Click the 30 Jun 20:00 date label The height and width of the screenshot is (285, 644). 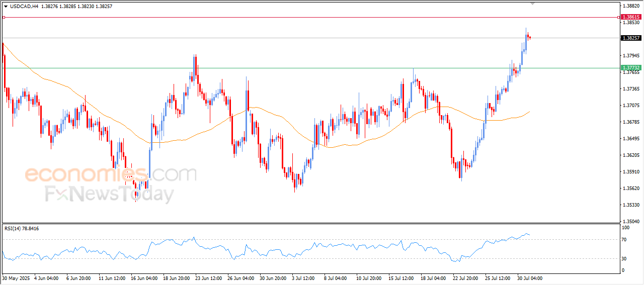(x=273, y=278)
